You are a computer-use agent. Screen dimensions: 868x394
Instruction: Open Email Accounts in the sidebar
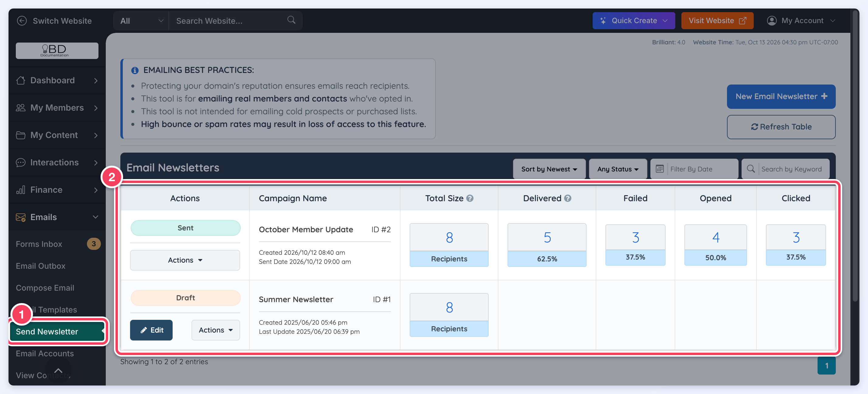pyautogui.click(x=44, y=353)
